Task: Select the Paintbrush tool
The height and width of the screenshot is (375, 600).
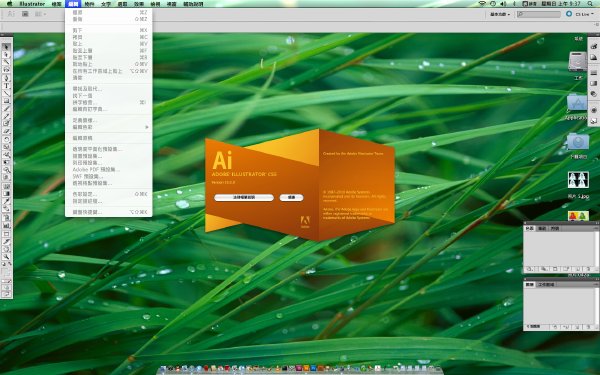Action: 6,109
